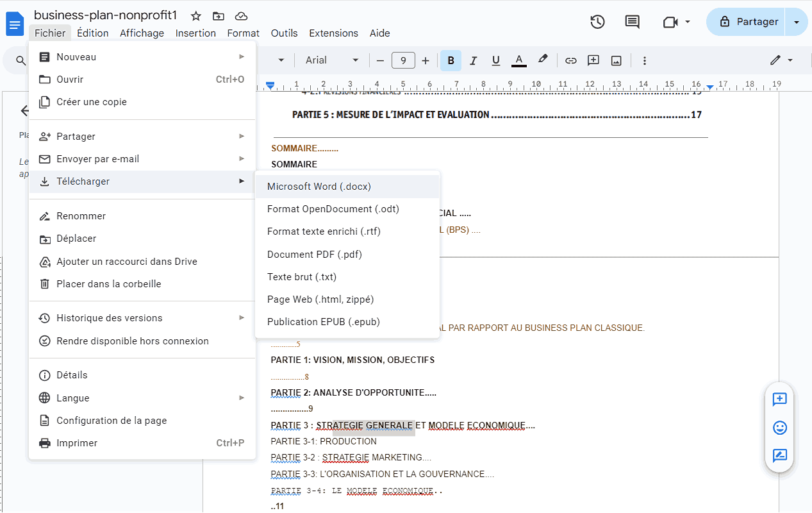Toggle Underline formatting

tap(495, 61)
